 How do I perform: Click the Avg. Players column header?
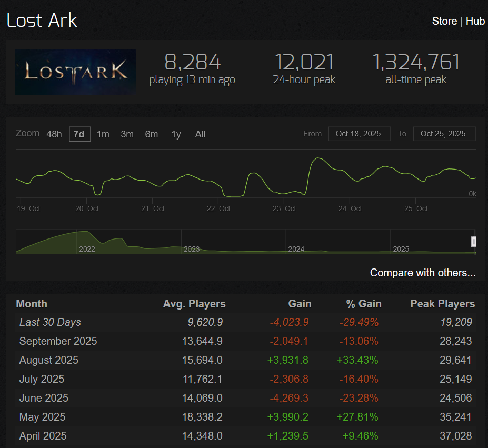tap(194, 304)
